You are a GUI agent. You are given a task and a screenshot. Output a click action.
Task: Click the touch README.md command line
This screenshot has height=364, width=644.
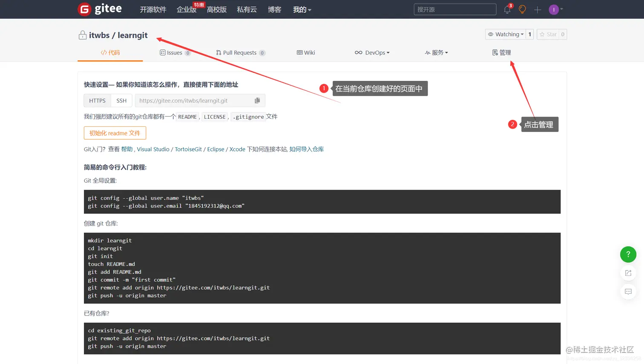tap(111, 264)
